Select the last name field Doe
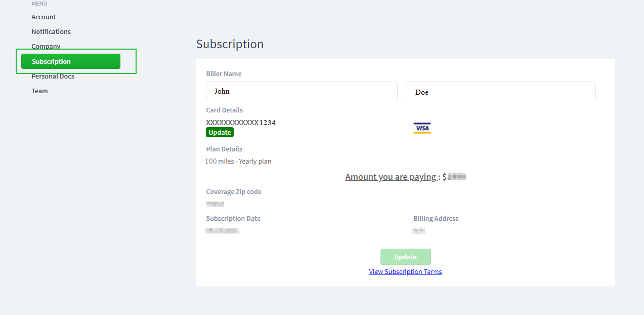This screenshot has height=315, width=644. (500, 91)
